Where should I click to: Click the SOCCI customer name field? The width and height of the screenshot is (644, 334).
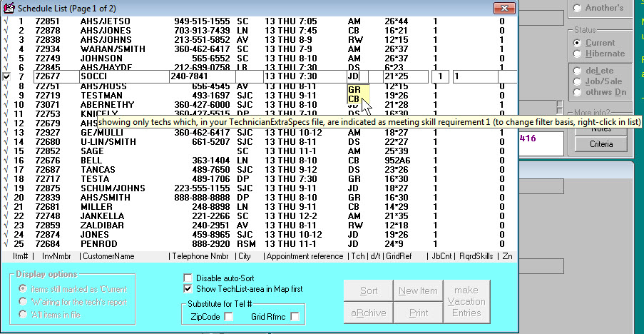pyautogui.click(x=121, y=76)
